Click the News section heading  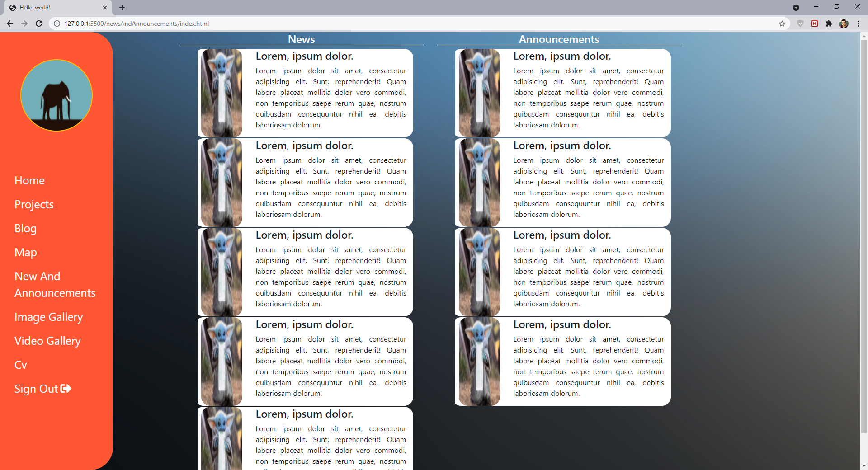click(x=302, y=39)
